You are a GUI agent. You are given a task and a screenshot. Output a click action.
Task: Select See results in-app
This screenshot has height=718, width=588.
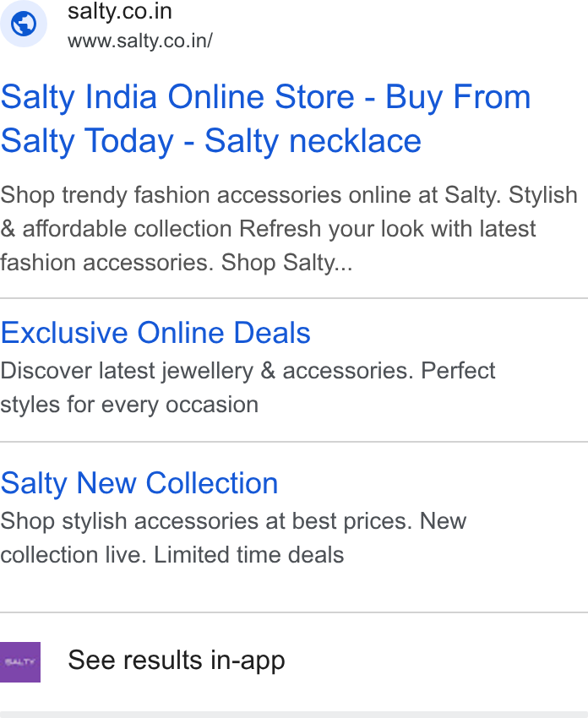[x=177, y=661]
